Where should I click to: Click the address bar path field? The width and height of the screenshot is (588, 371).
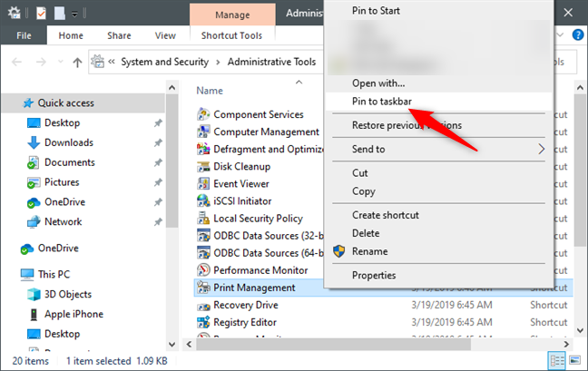pyautogui.click(x=206, y=62)
